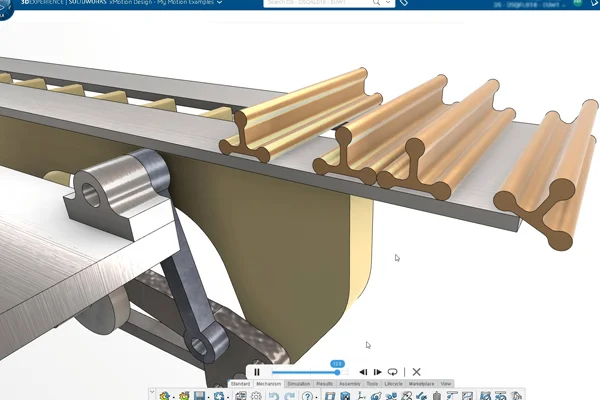Image resolution: width=600 pixels, height=400 pixels.
Task: Open the Help question mark icon
Action: point(308,396)
